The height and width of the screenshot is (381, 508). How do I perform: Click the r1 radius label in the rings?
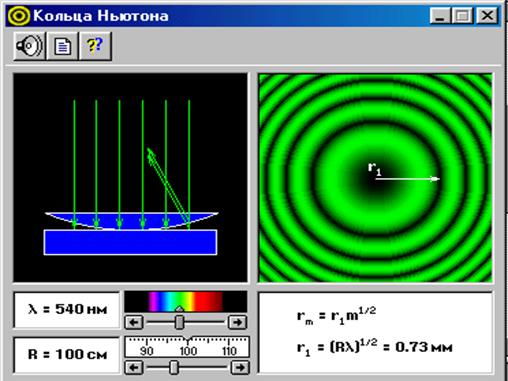pyautogui.click(x=375, y=169)
